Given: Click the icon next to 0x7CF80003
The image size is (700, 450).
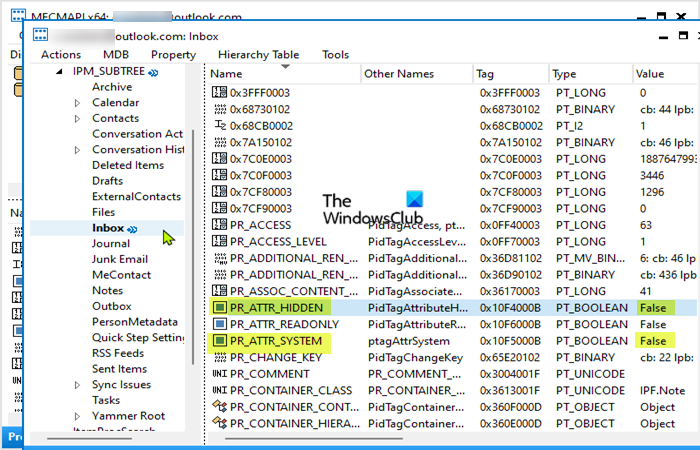Looking at the screenshot, I should tap(220, 192).
